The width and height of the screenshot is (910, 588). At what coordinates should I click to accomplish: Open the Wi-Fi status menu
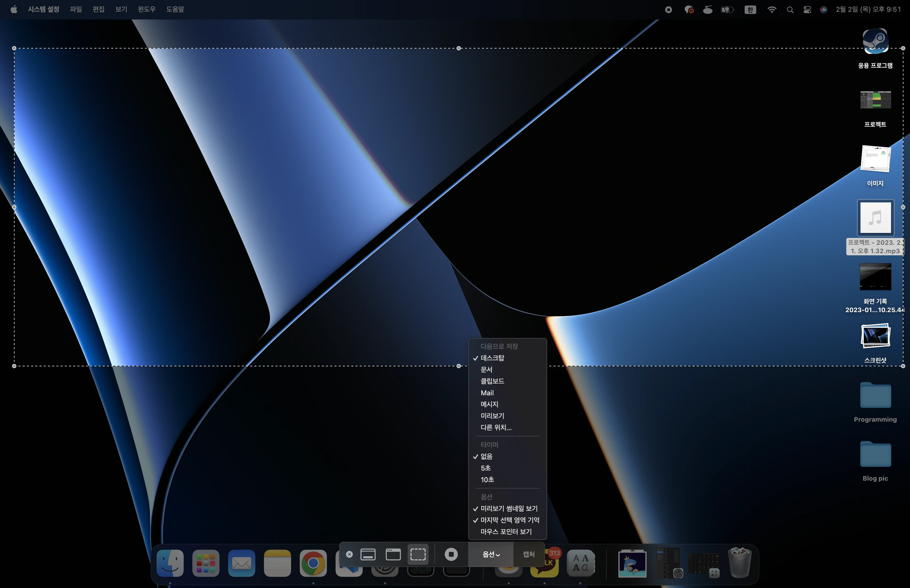772,9
